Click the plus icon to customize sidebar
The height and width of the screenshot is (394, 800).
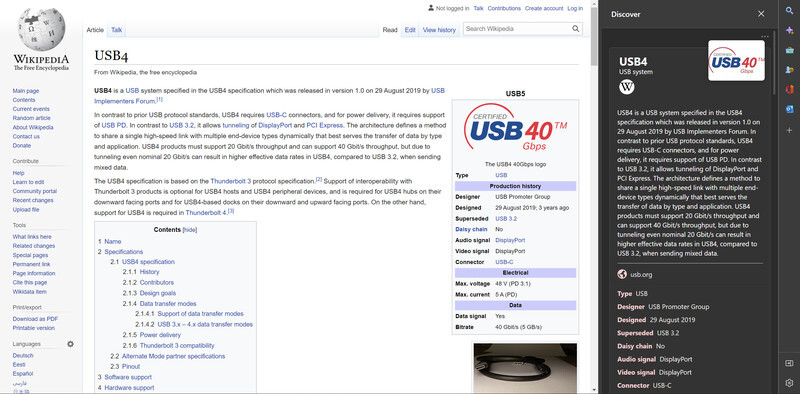click(x=789, y=130)
